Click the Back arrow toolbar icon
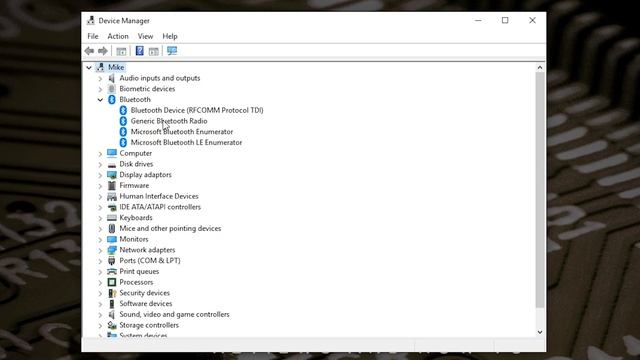Image resolution: width=640 pixels, height=360 pixels. click(x=89, y=51)
